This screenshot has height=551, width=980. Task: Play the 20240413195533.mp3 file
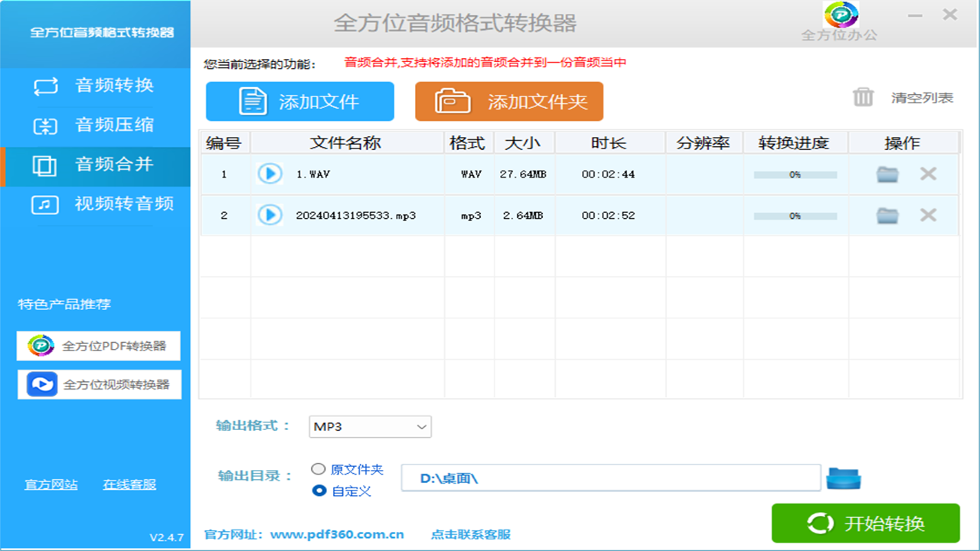pos(269,215)
